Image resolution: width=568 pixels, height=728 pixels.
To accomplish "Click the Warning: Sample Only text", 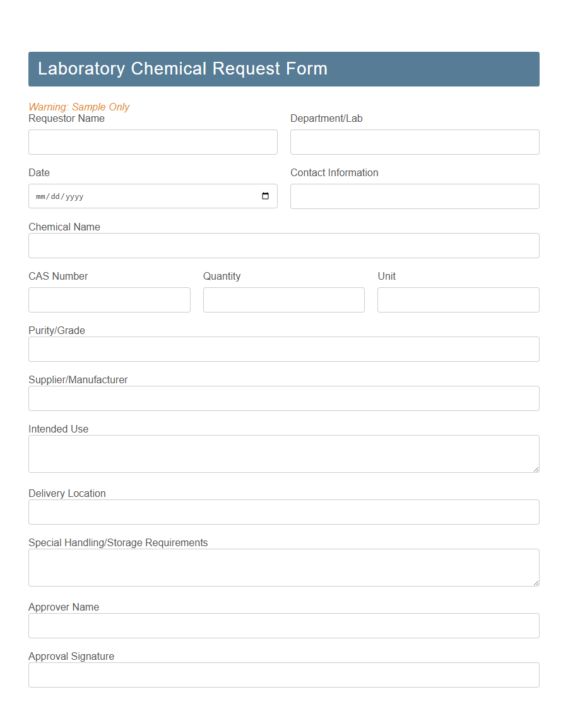I will (79, 107).
